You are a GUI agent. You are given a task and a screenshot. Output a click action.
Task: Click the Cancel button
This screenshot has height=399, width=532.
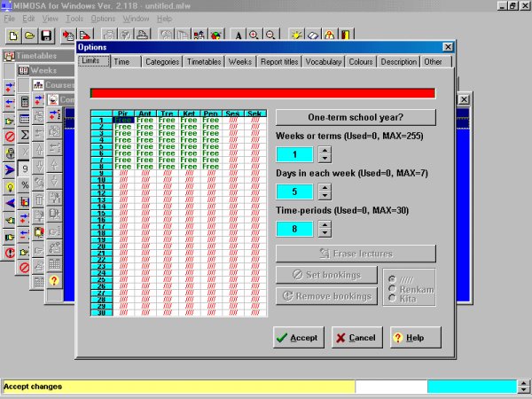point(353,338)
